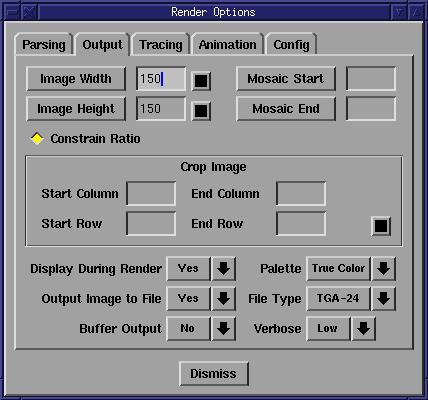Focus the Start Column input field

pyautogui.click(x=151, y=193)
